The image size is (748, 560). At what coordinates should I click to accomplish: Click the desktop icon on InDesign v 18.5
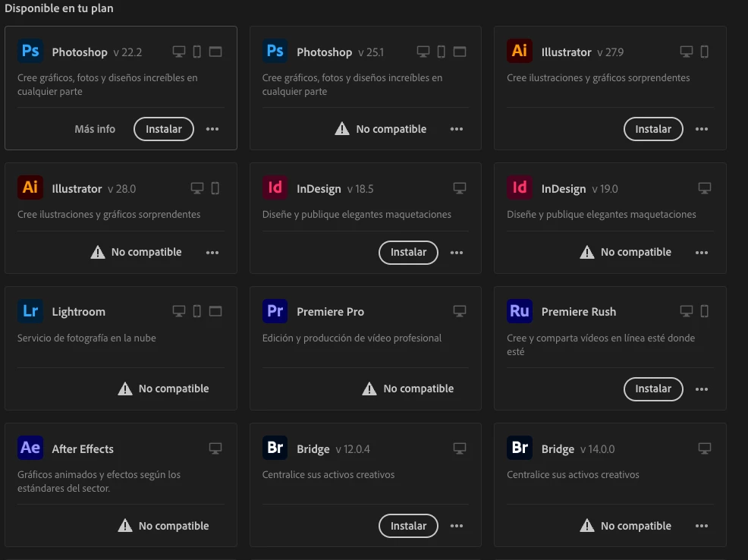click(x=460, y=188)
